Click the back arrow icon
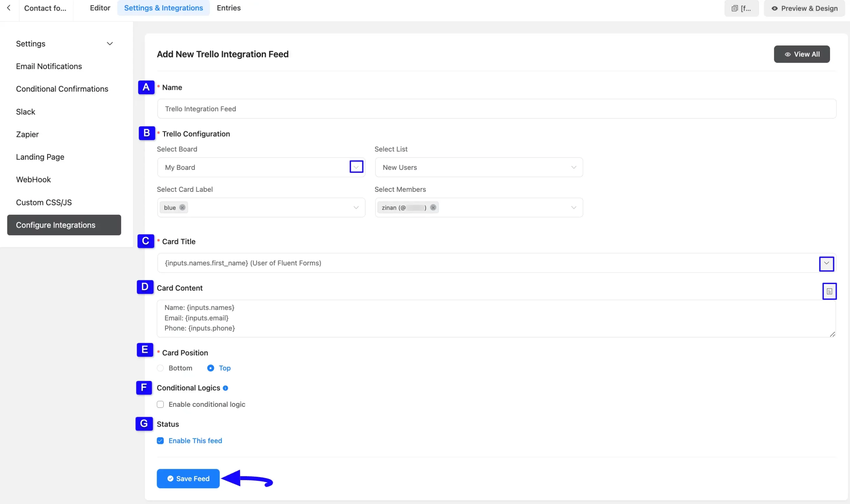 point(9,8)
